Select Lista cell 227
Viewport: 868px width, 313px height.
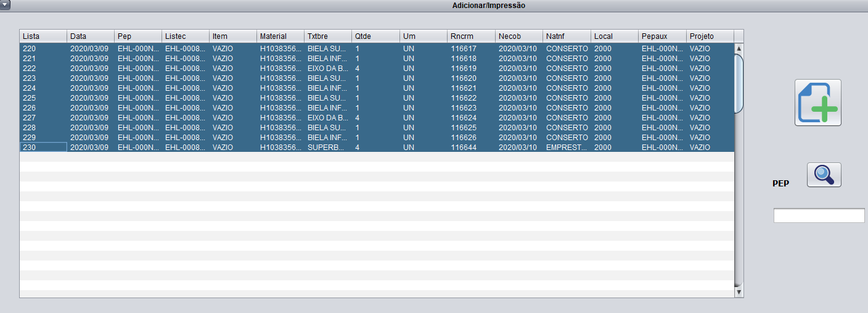pos(43,117)
